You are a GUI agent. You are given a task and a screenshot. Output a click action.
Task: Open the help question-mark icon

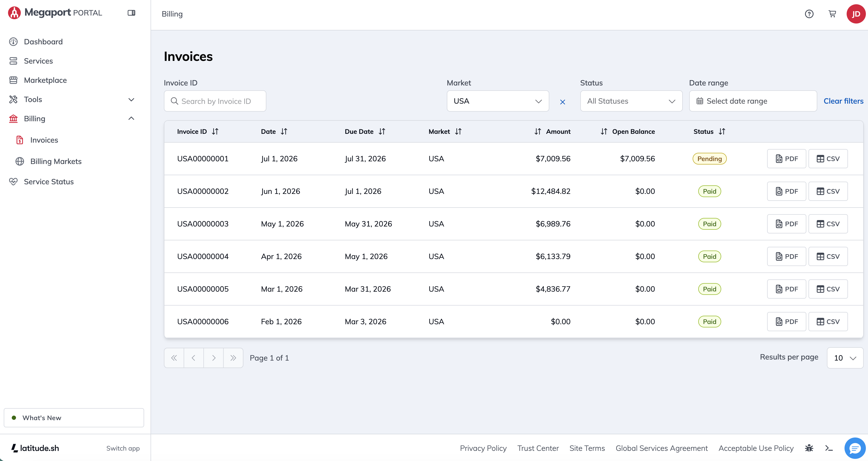click(x=809, y=14)
